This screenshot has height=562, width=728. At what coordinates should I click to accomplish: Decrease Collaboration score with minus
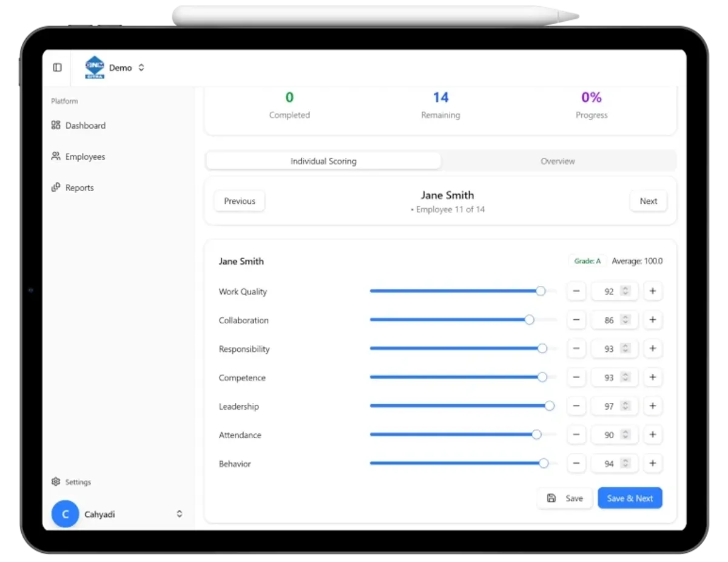click(x=576, y=320)
